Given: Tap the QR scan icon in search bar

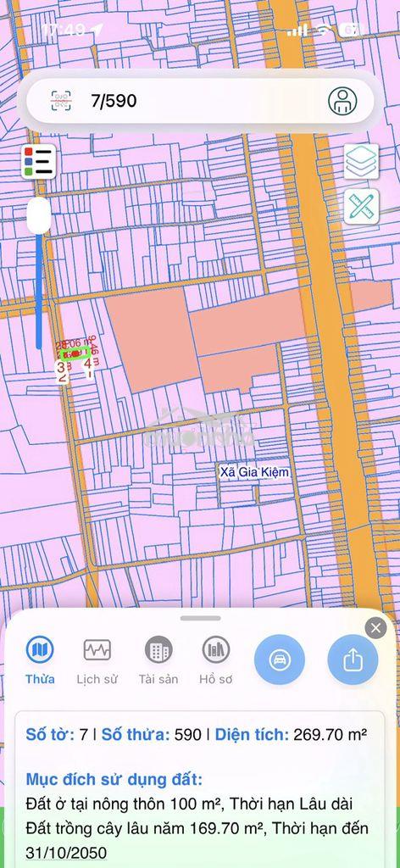Looking at the screenshot, I should pyautogui.click(x=61, y=101).
